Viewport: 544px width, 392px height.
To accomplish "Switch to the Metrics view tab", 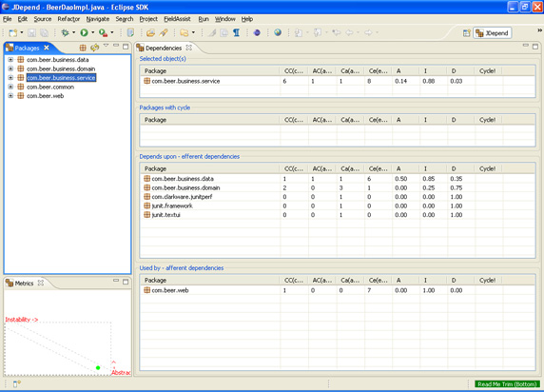I will click(x=24, y=284).
